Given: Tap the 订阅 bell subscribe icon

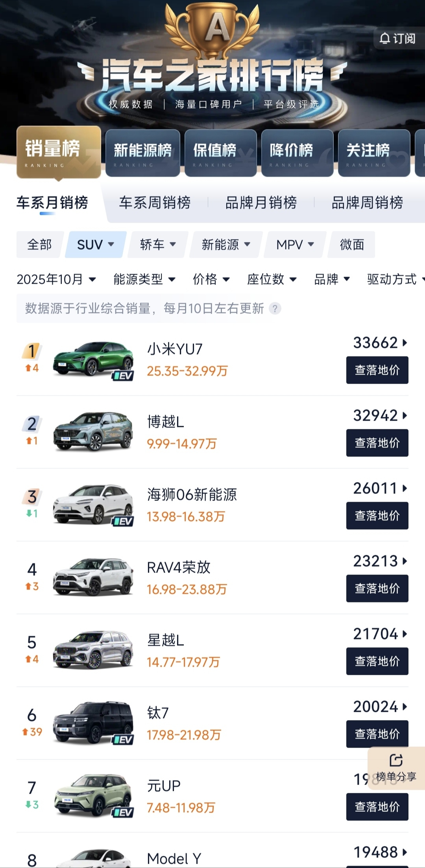Looking at the screenshot, I should coord(384,39).
